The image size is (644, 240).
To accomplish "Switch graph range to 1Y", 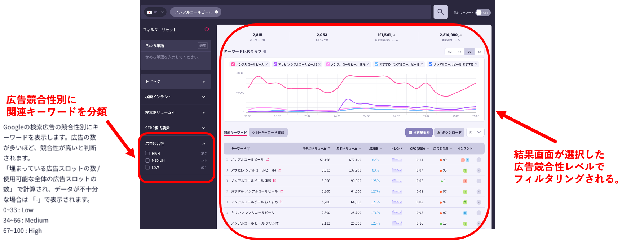I will (459, 52).
